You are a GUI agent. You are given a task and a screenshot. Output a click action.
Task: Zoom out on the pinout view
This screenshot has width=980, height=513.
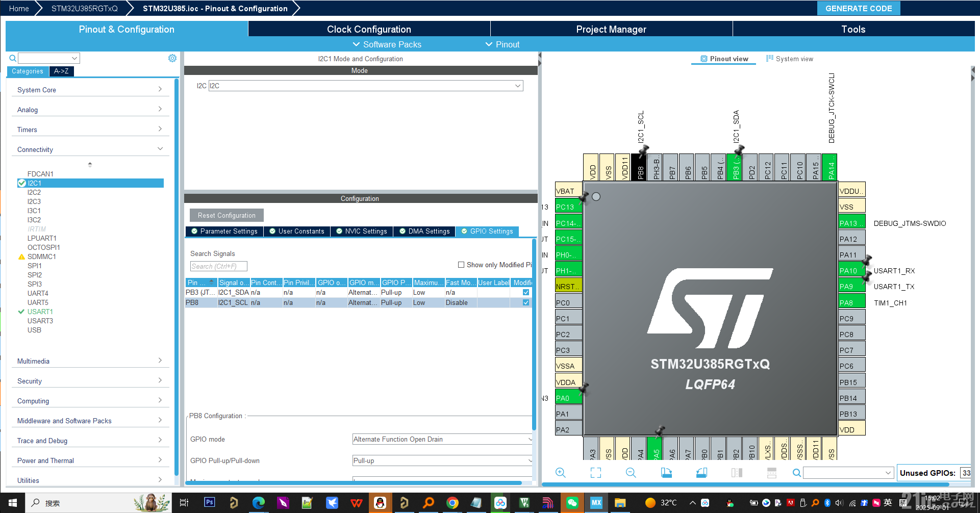point(631,473)
